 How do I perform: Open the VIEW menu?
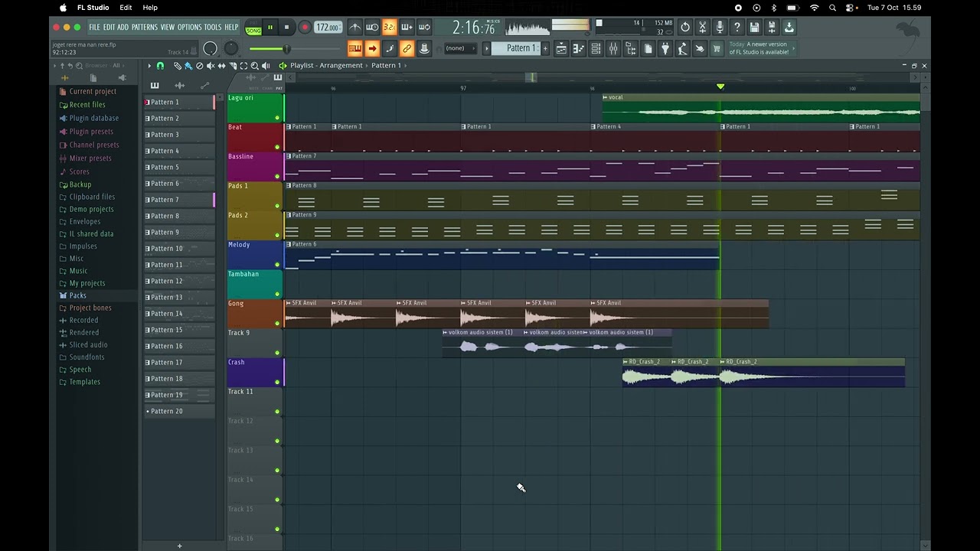click(167, 28)
